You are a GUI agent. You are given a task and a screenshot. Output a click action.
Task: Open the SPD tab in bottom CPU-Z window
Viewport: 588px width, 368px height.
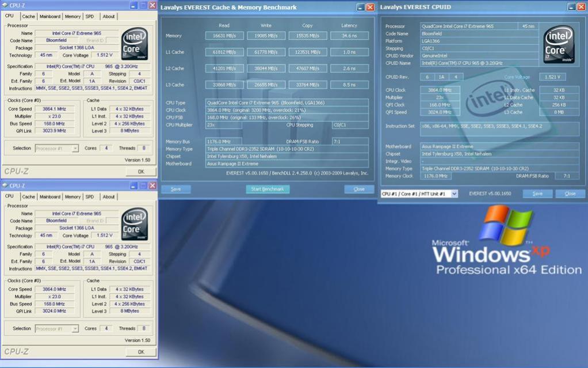(90, 197)
